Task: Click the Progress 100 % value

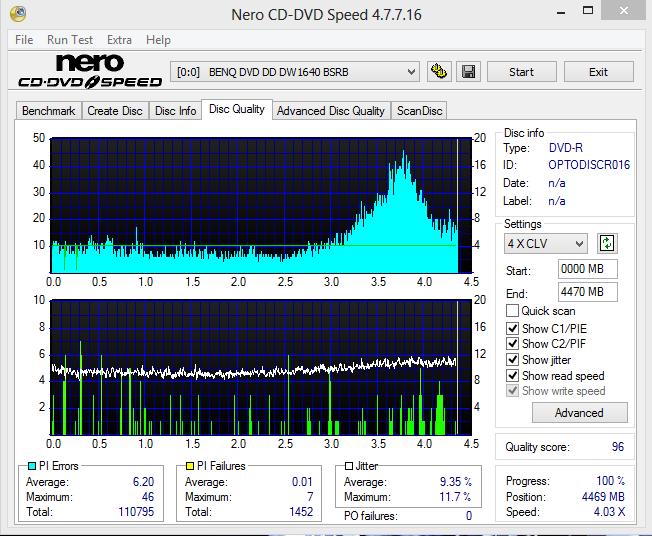Action: pos(610,481)
